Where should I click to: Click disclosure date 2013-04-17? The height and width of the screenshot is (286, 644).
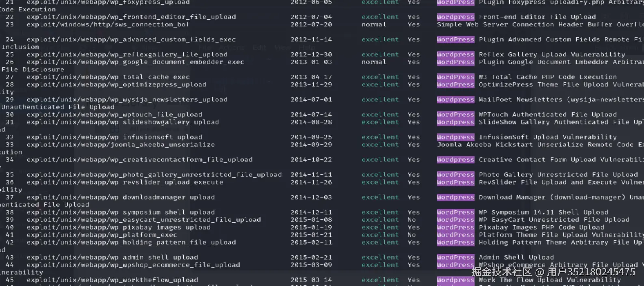pos(311,77)
